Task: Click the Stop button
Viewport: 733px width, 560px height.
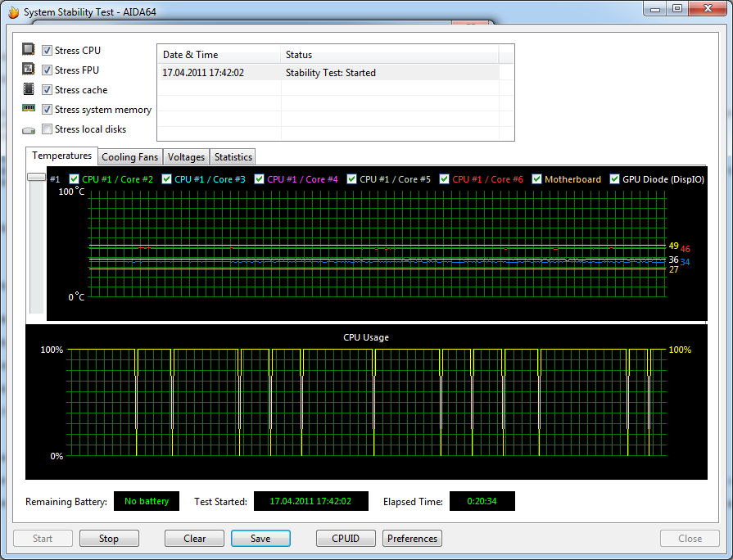Action: click(x=109, y=539)
